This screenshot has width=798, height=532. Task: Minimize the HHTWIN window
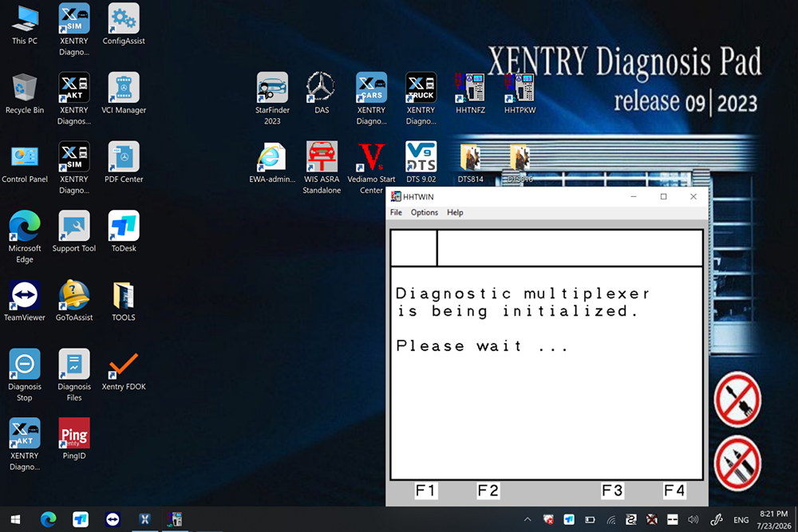[634, 196]
